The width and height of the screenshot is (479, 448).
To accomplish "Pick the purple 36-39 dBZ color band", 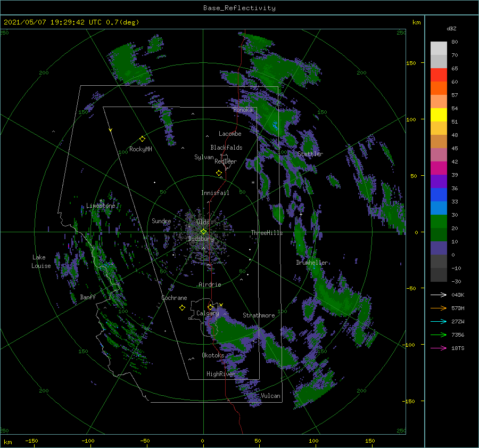I will pos(439,182).
